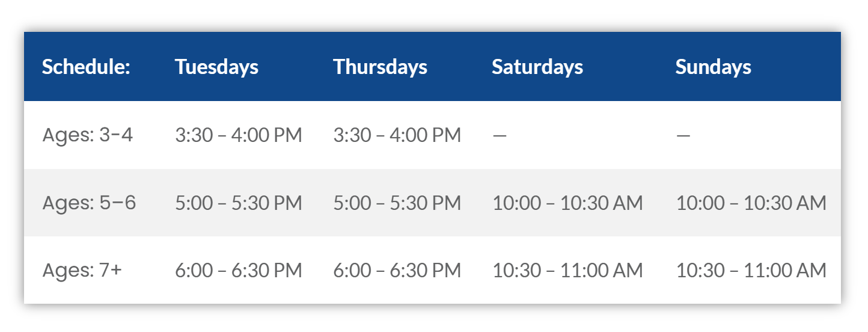Click Tuesday 3:30 – 4:00 PM slot
Image resolution: width=868 pixels, height=332 pixels.
(239, 135)
